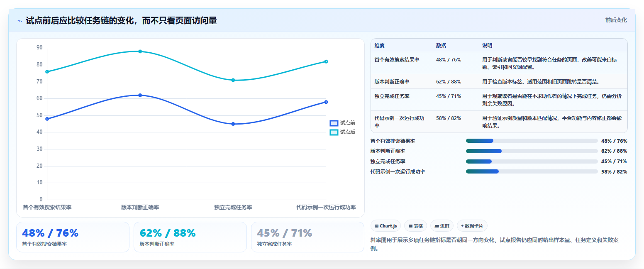Click the 试点前 point at 版本判断正确率
This screenshot has height=269, width=644.
click(140, 95)
